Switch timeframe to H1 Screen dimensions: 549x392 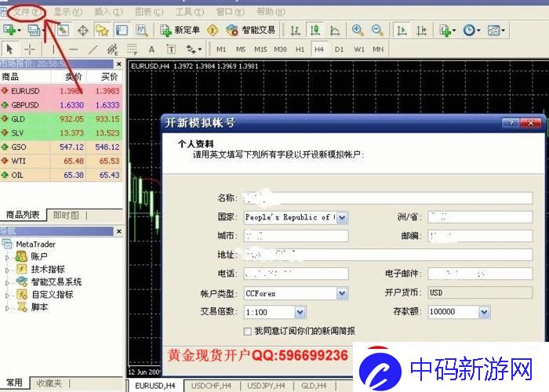[300, 49]
